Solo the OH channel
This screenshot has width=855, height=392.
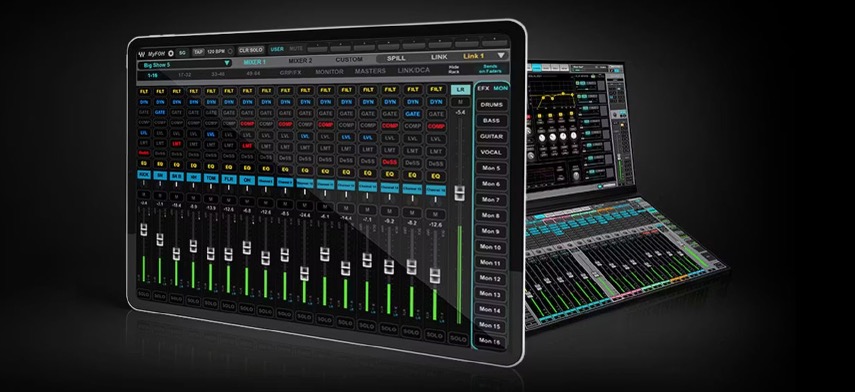(x=246, y=309)
